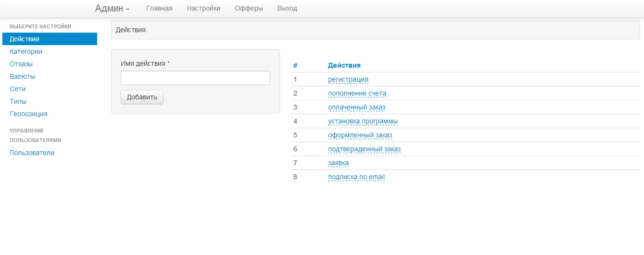The image size is (644, 255).
Task: Switch to the Валюты settings
Action: click(22, 76)
